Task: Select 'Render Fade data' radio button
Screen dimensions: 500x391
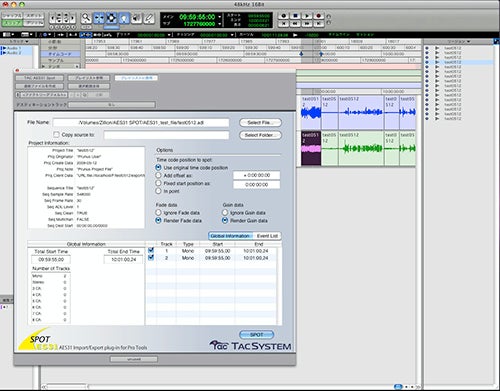Action: [159, 220]
